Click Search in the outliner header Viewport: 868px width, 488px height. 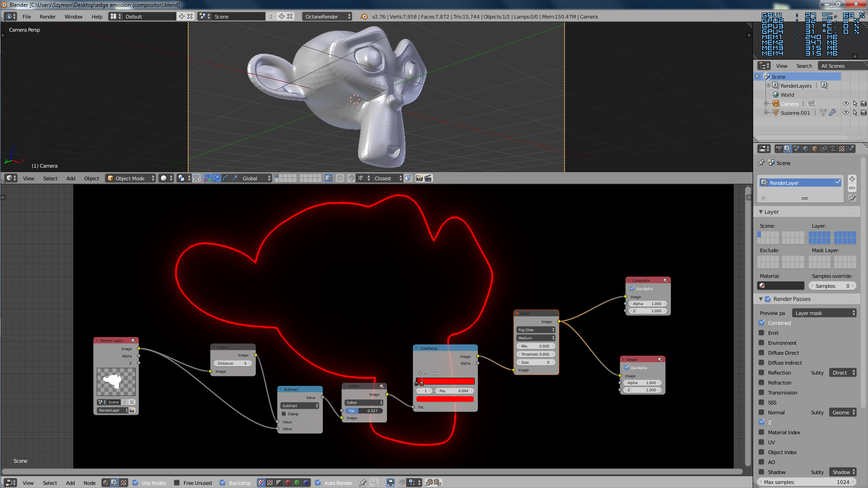pyautogui.click(x=804, y=66)
